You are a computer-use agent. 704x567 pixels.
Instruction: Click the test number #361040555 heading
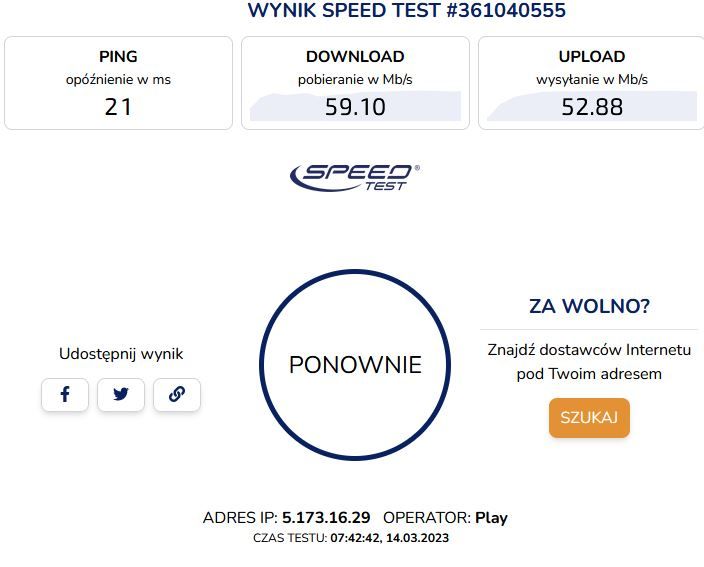pos(506,10)
